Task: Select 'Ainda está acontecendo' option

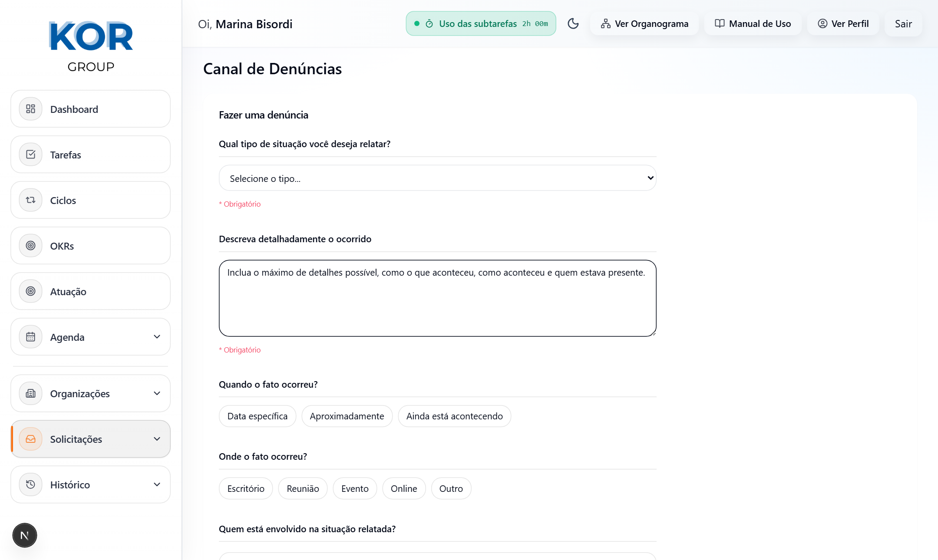Action: click(454, 416)
